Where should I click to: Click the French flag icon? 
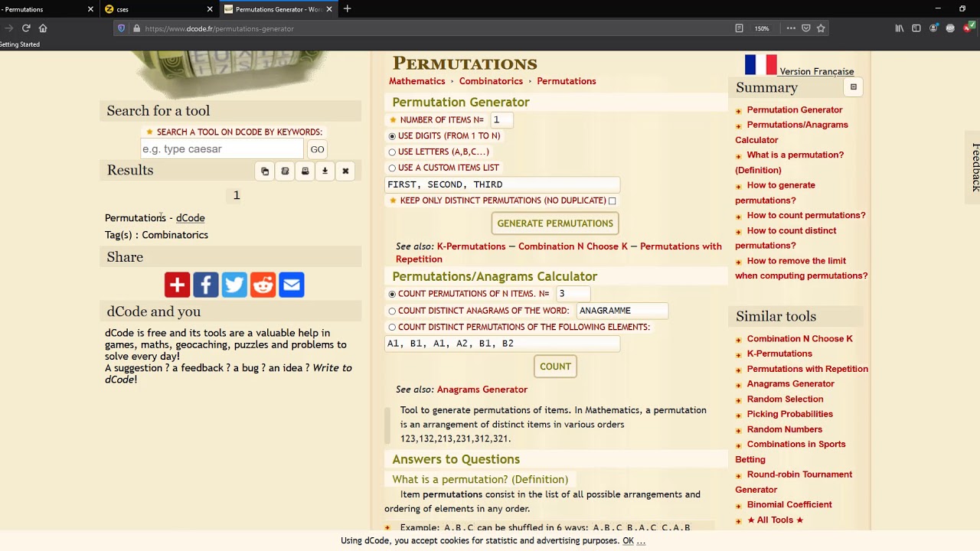(x=760, y=65)
